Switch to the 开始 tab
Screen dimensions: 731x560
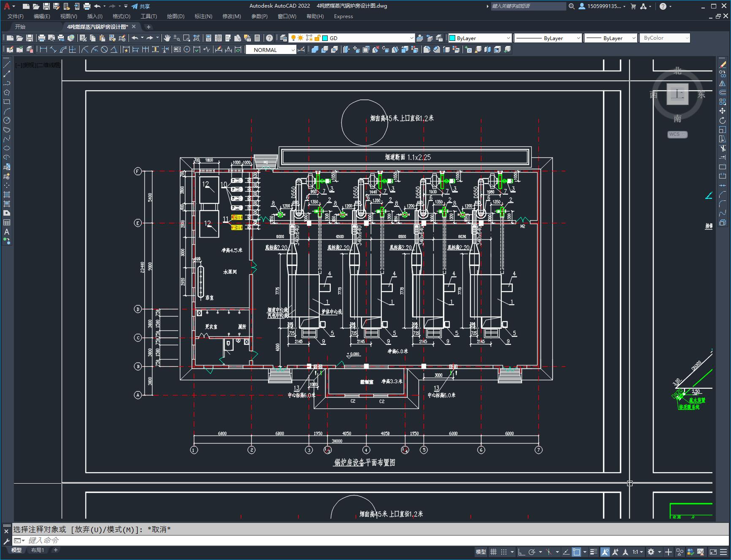pos(20,27)
